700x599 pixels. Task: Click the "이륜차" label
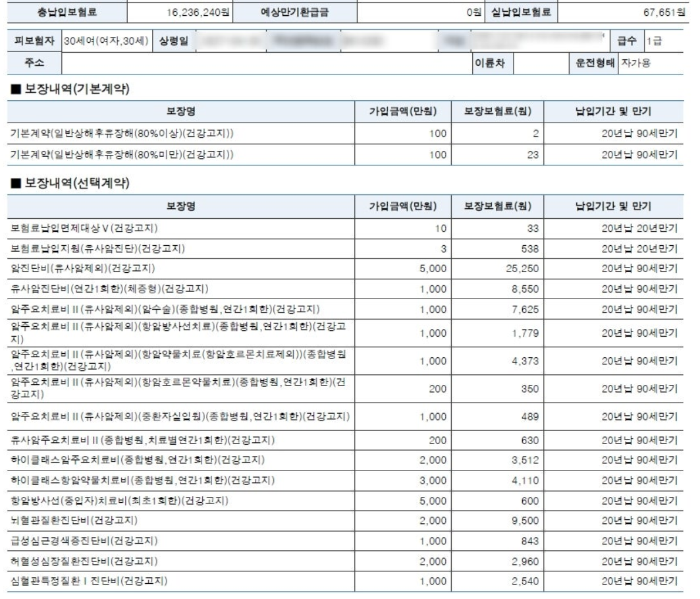point(490,63)
